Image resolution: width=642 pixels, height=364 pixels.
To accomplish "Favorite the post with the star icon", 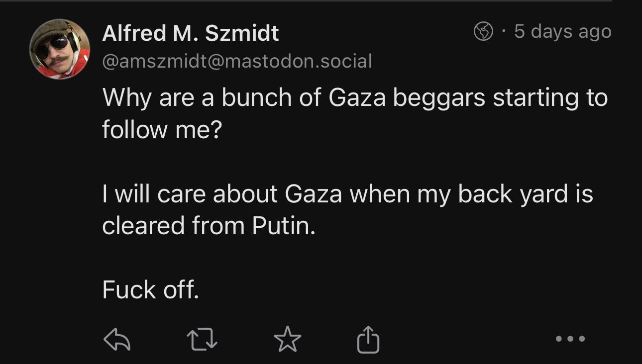I will click(287, 339).
